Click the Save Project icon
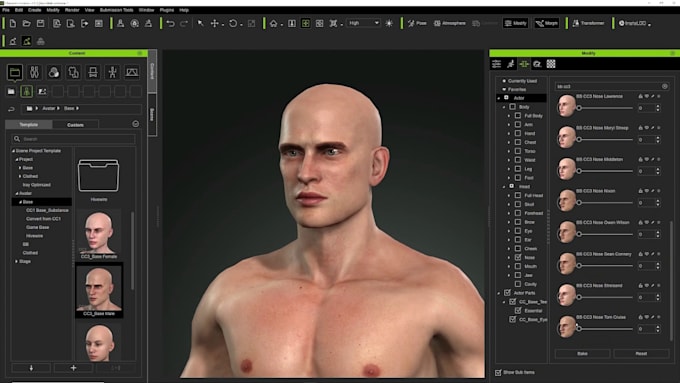 (x=40, y=23)
